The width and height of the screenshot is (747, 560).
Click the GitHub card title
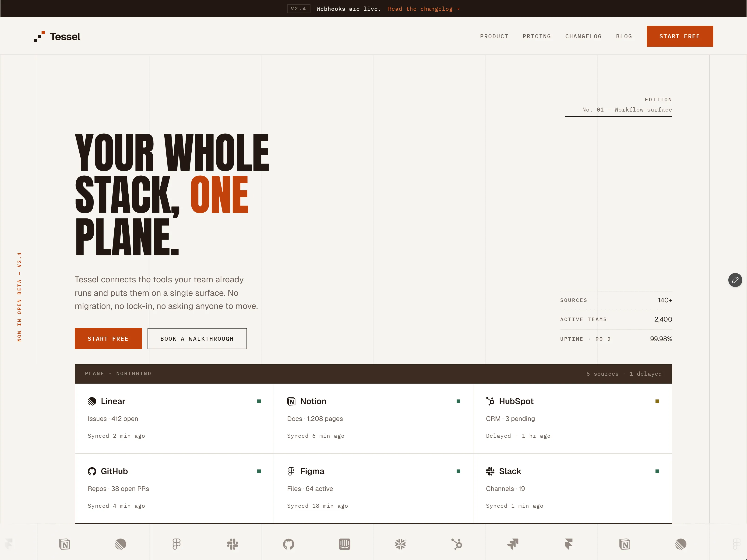point(114,471)
